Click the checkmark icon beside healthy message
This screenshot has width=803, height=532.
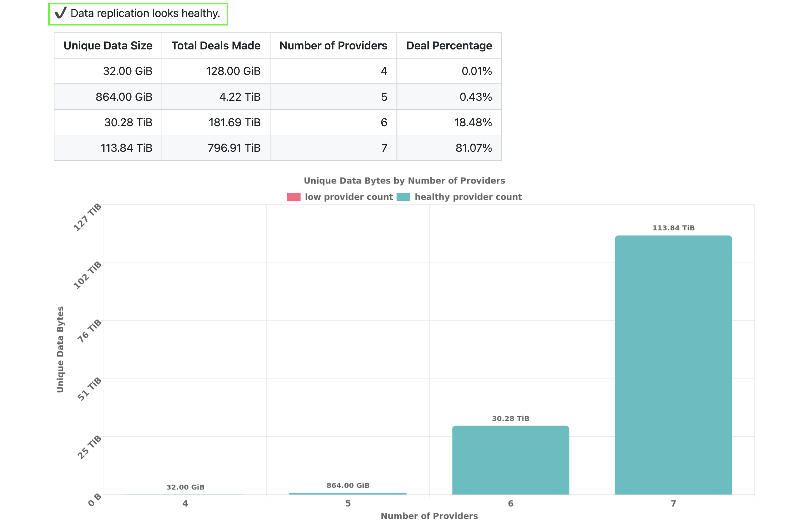click(60, 13)
